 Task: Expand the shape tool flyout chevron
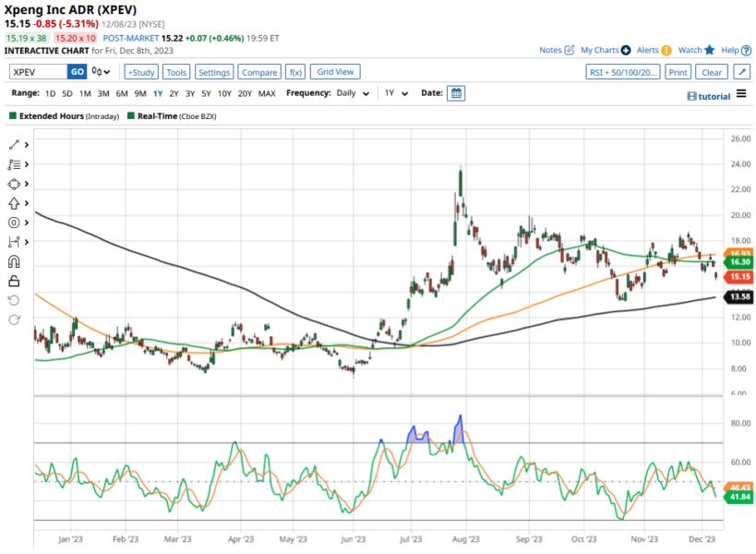tap(27, 184)
